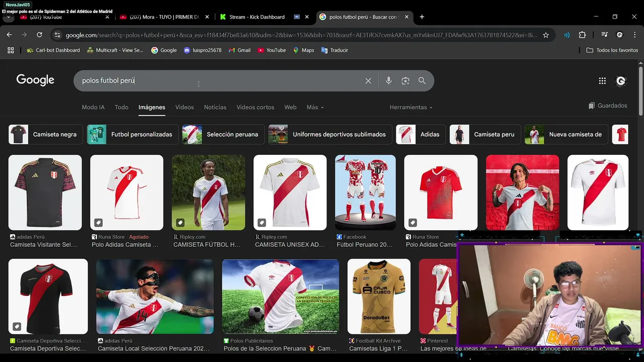The height and width of the screenshot is (362, 644).
Task: Bookmark this page with the star icon
Action: 546,35
